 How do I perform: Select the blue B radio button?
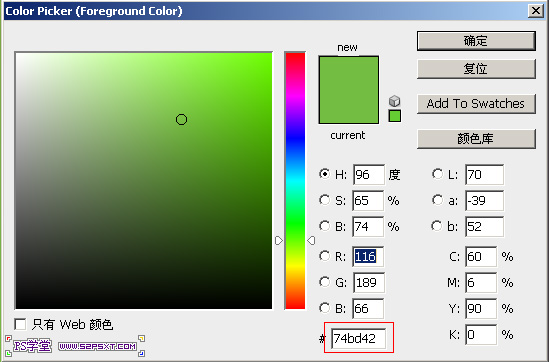325,308
